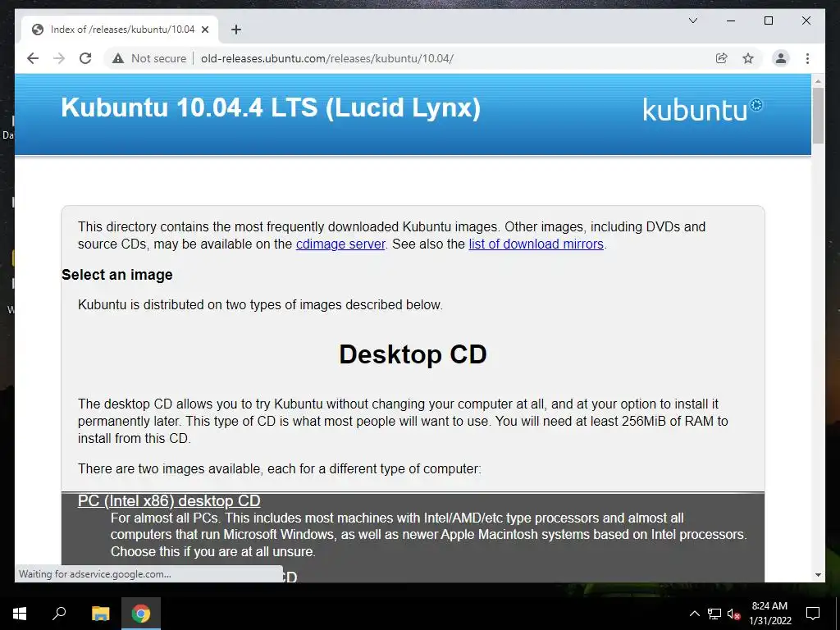Click the Desktop CD heading

click(x=413, y=354)
